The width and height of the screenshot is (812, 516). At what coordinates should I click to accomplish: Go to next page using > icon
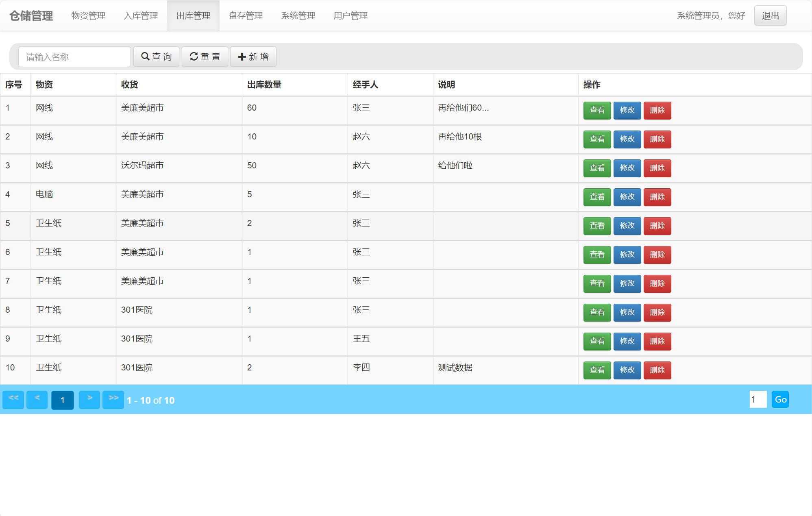click(x=89, y=400)
